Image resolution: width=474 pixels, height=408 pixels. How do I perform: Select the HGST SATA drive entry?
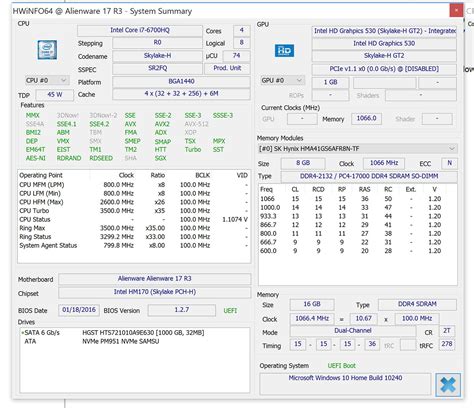[x=113, y=333]
